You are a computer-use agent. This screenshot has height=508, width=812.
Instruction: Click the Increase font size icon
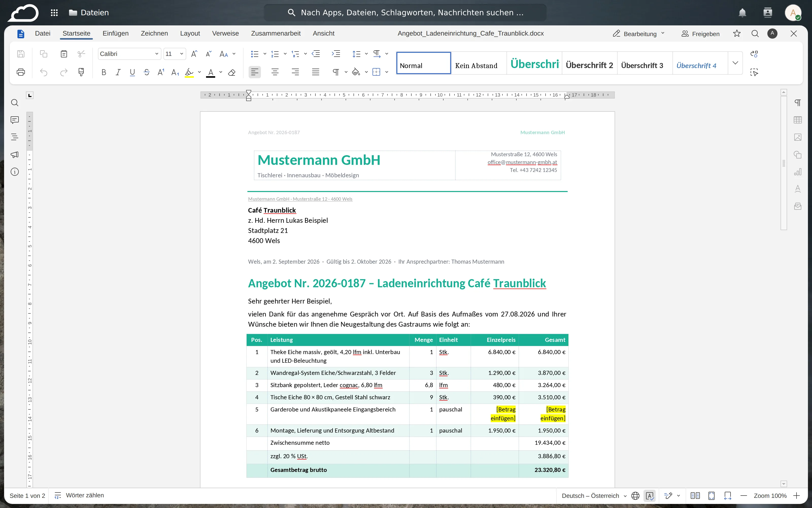[194, 54]
